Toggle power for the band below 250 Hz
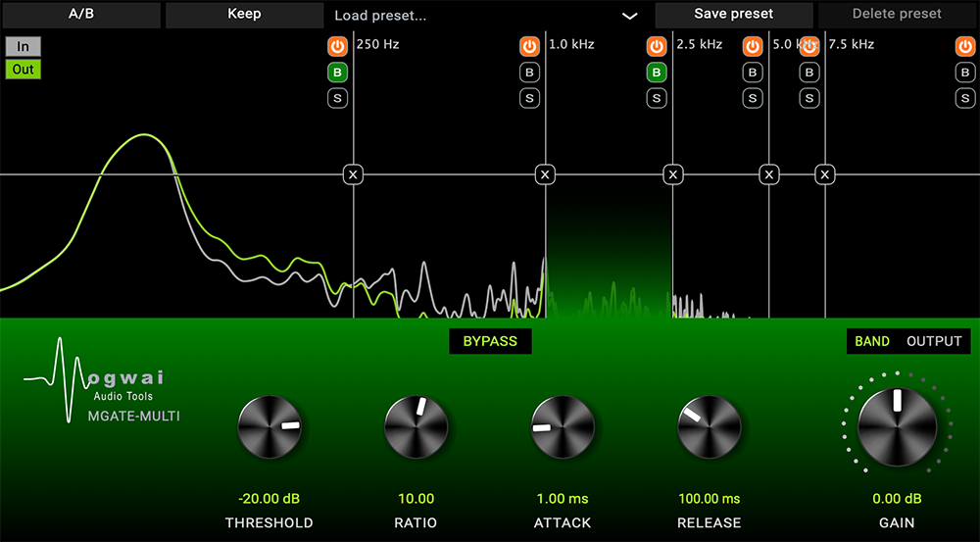 point(337,46)
